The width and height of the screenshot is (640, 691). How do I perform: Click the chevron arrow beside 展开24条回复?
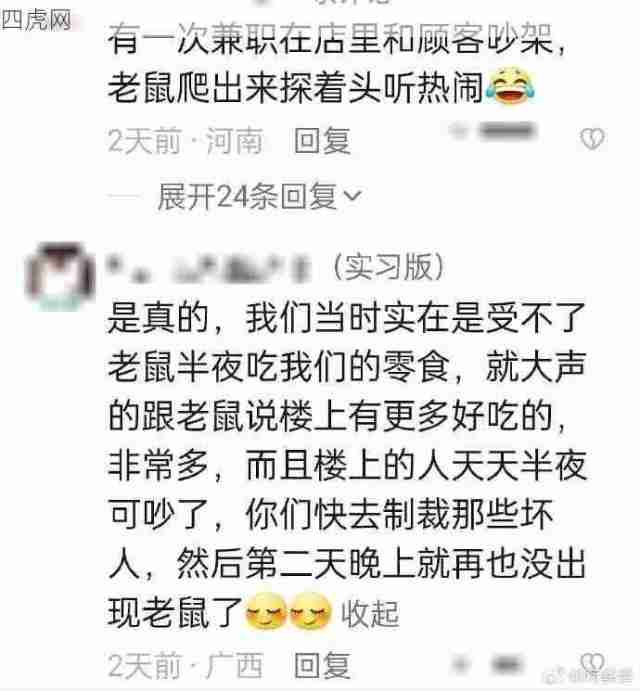pos(352,195)
